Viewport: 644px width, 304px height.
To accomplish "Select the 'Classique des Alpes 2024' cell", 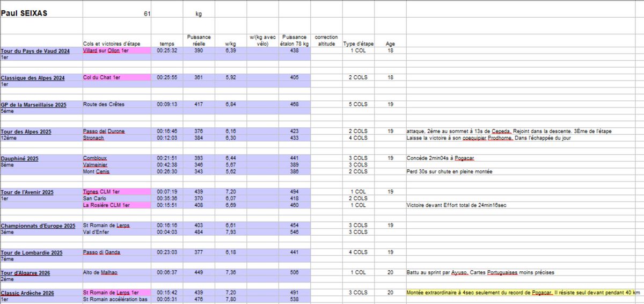I will pyautogui.click(x=41, y=78).
